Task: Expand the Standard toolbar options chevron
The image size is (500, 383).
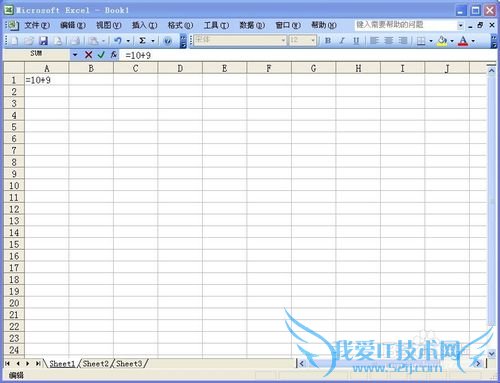Action: coord(183,41)
